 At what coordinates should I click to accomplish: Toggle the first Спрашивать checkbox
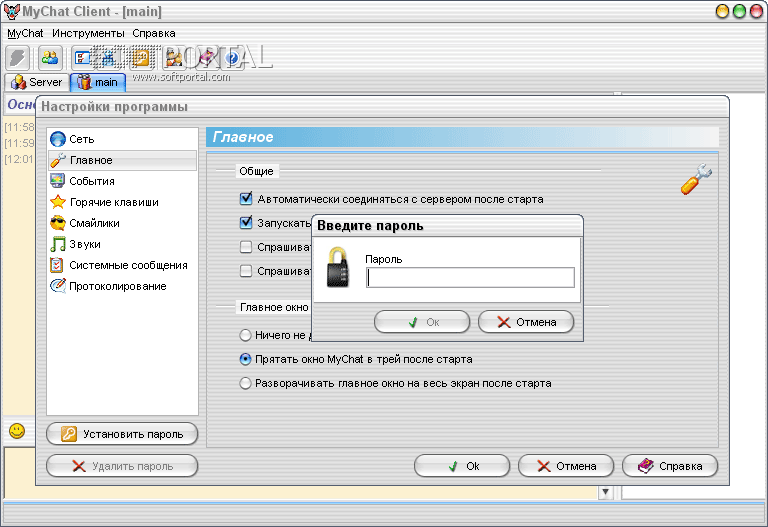click(x=246, y=247)
